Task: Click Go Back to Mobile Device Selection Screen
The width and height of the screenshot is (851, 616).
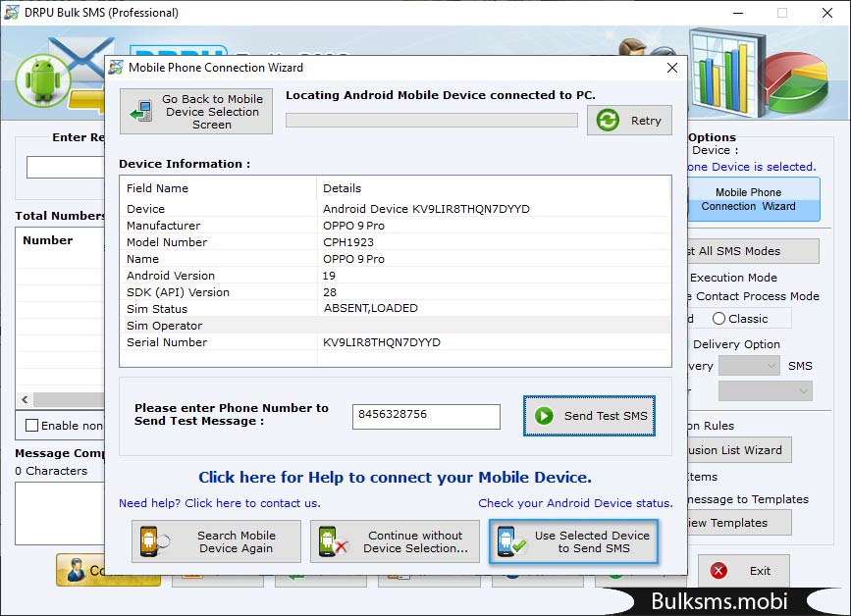Action: (196, 111)
